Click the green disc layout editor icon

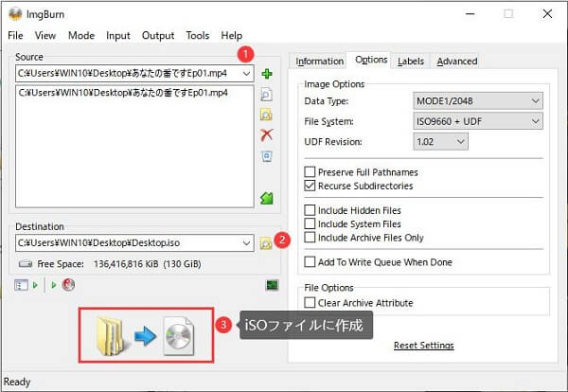267,198
